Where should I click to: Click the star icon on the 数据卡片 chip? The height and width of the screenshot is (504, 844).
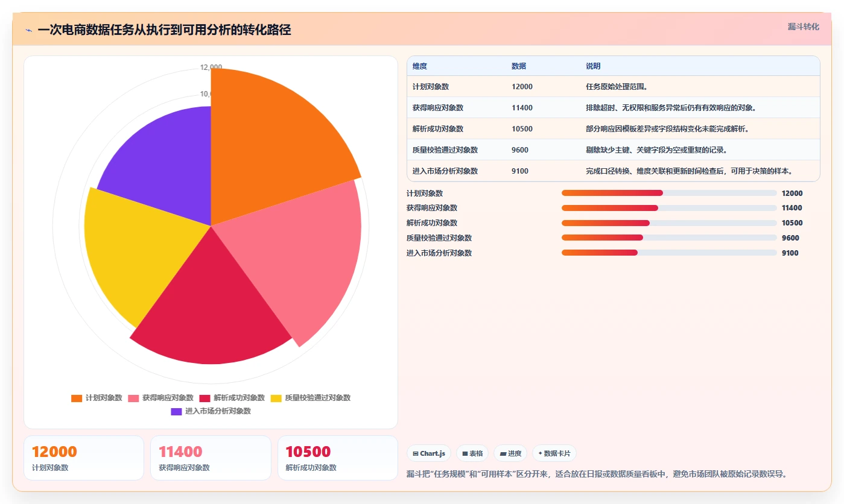(540, 453)
